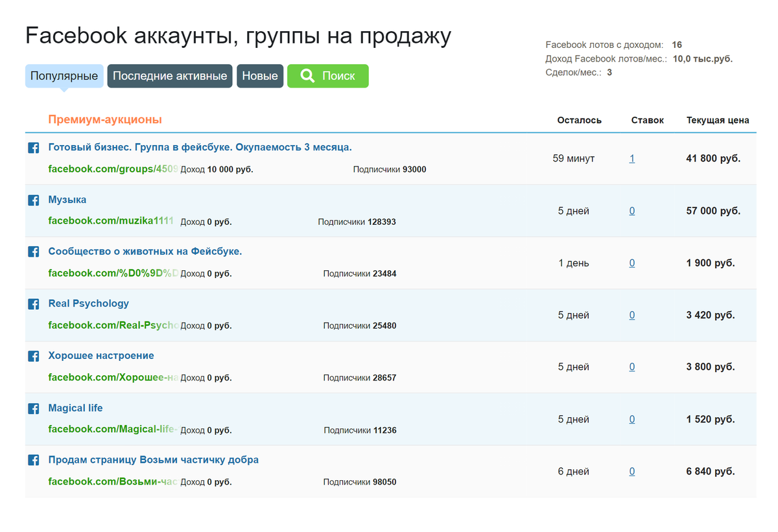Viewport: 778px width, 532px height.
Task: Click bid count 0 in Real Psychology row
Action: point(632,315)
